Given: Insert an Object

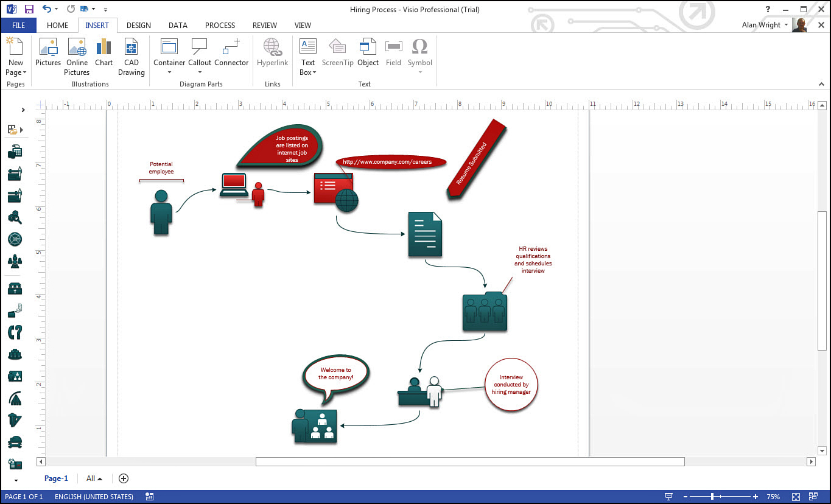Looking at the screenshot, I should point(368,53).
